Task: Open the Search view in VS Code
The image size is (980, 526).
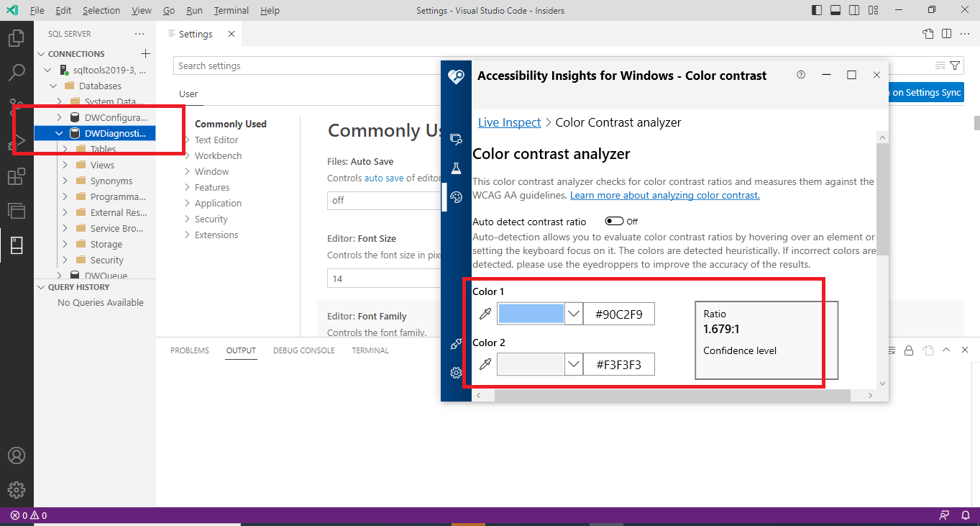Action: coord(17,72)
